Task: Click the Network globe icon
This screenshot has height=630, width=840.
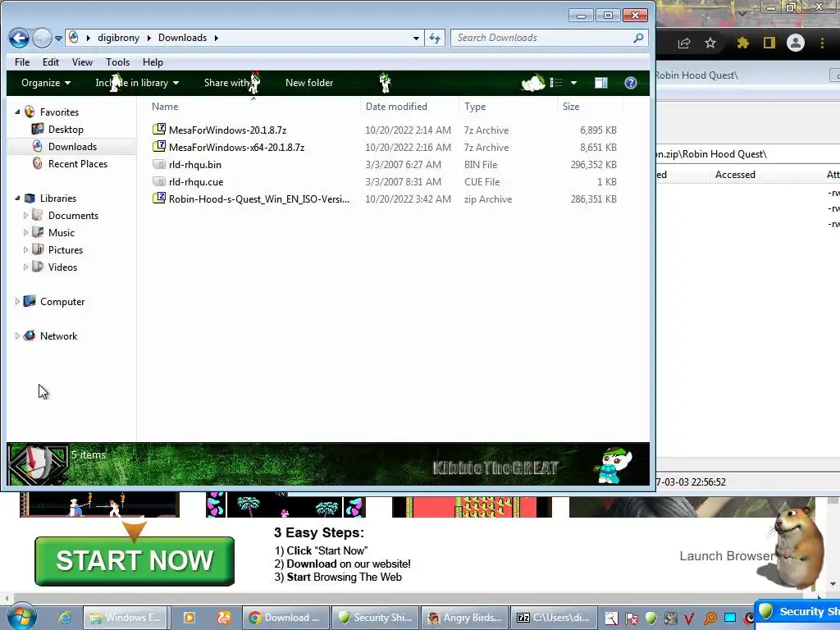Action: coord(30,336)
